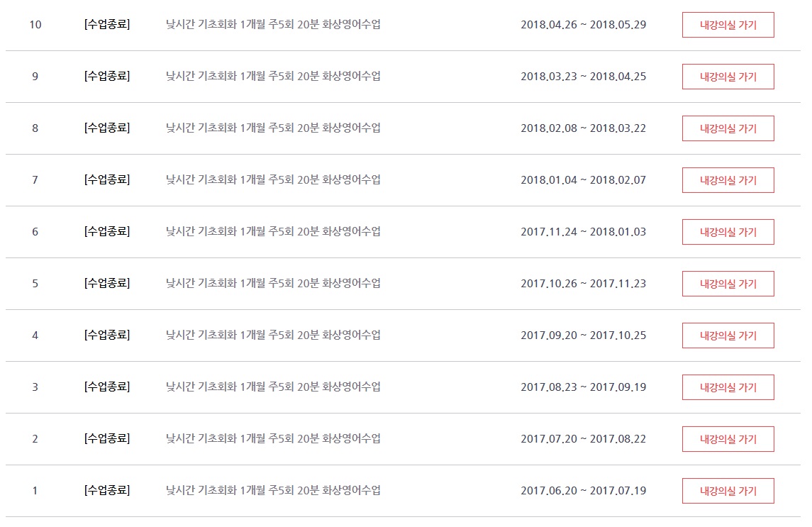Viewport: 812px width, 527px height.
Task: Select the date range 2017.07.20 ~ 2017.08.22
Action: [x=583, y=439]
